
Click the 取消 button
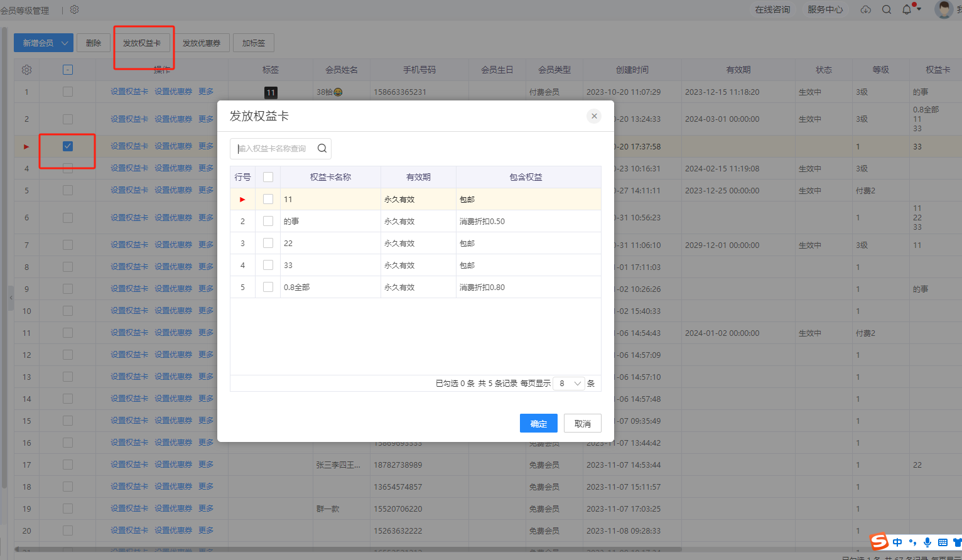582,424
